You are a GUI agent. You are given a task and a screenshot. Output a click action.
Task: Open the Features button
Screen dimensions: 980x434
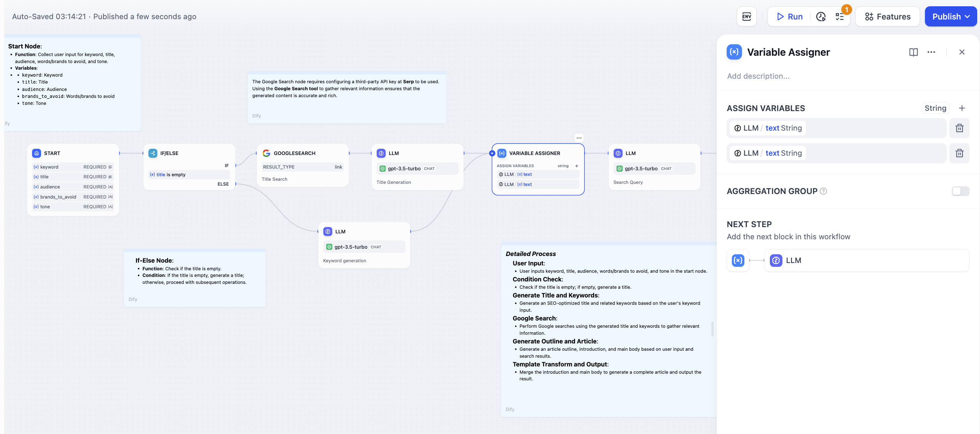pyautogui.click(x=887, y=17)
